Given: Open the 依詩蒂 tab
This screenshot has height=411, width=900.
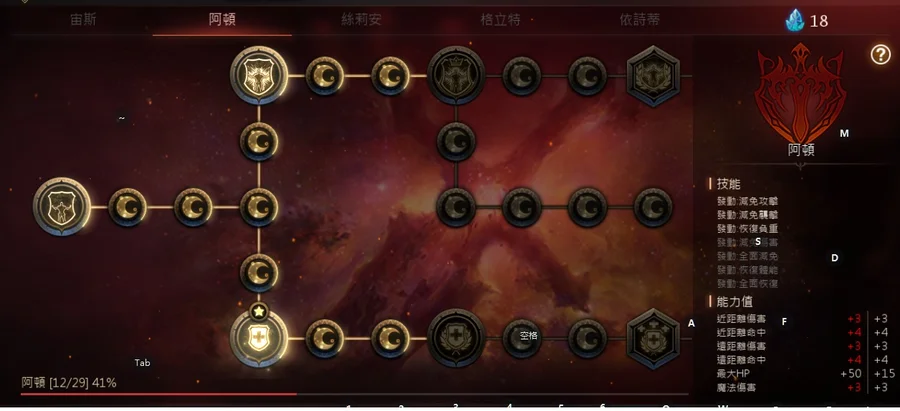Looking at the screenshot, I should point(639,20).
